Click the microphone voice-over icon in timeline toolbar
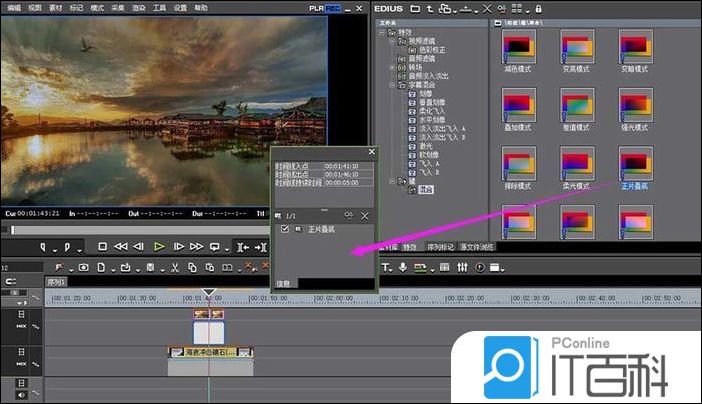 [x=403, y=267]
